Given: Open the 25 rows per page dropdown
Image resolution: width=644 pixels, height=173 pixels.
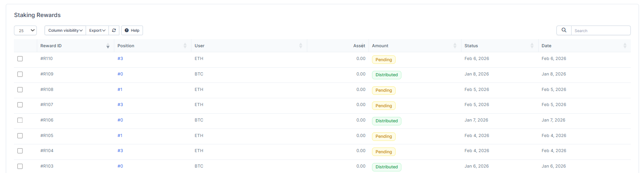Looking at the screenshot, I should pos(26,31).
